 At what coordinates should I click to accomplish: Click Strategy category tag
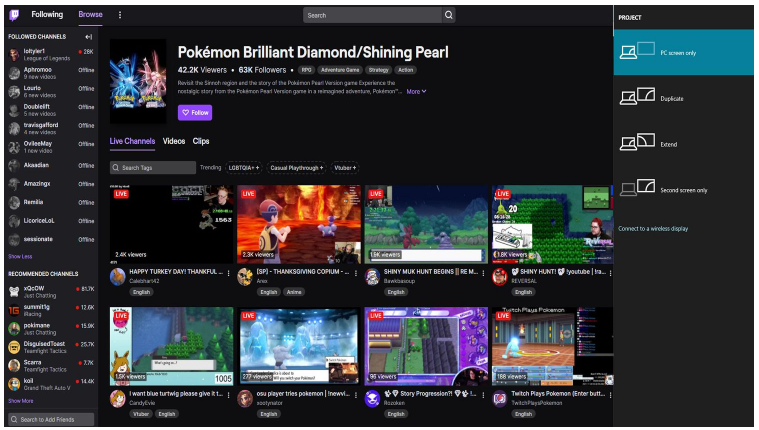coord(379,70)
